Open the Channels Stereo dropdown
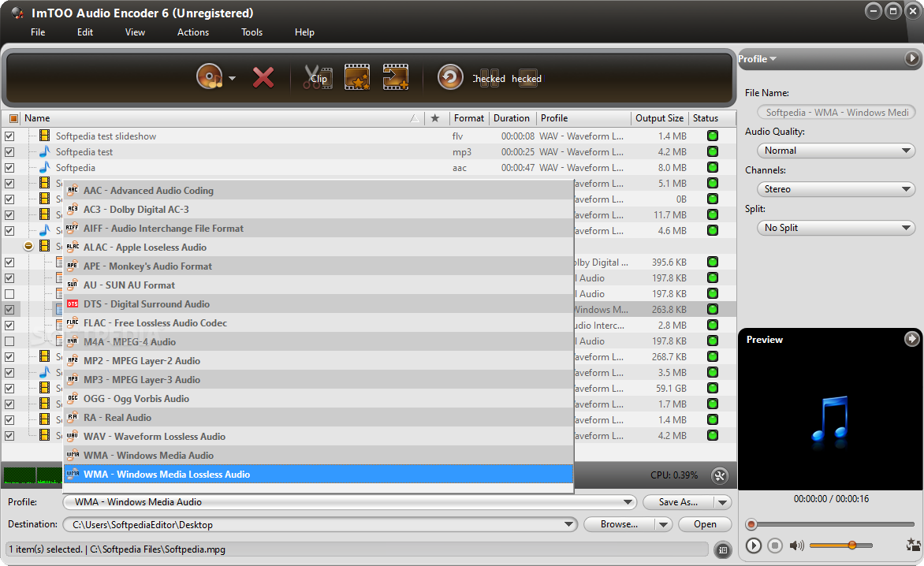The image size is (924, 566). point(836,189)
